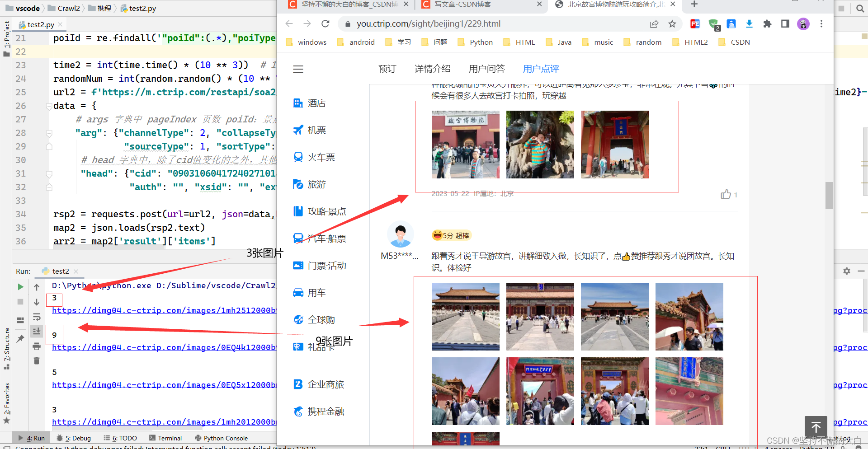Open the browser downloads arrow icon
Viewport: 868px width, 449px height.
(x=749, y=24)
